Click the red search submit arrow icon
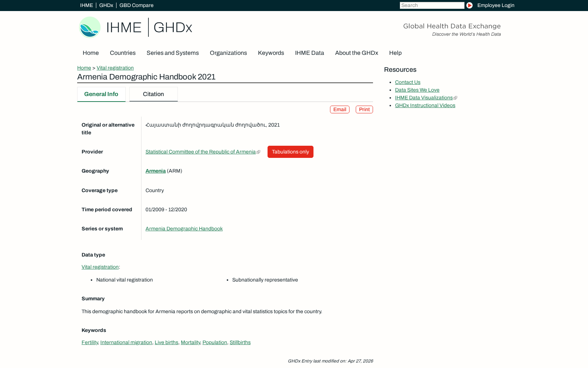Screen dimensions: 588x368 click(x=469, y=5)
